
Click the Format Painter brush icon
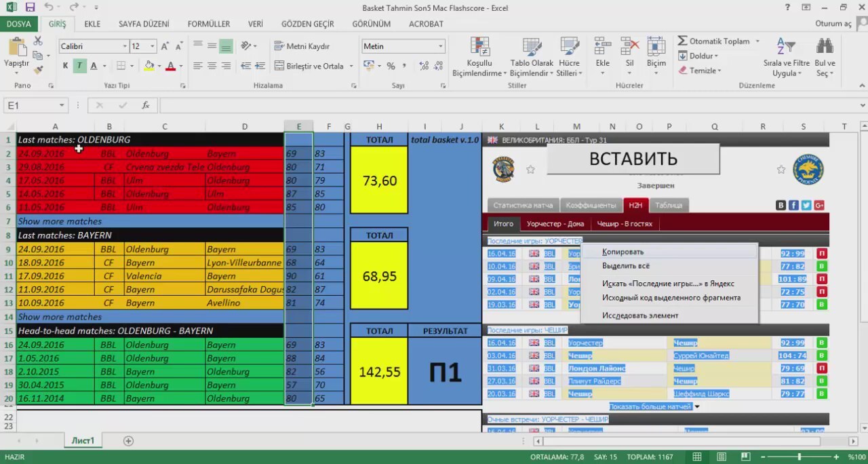(x=38, y=69)
